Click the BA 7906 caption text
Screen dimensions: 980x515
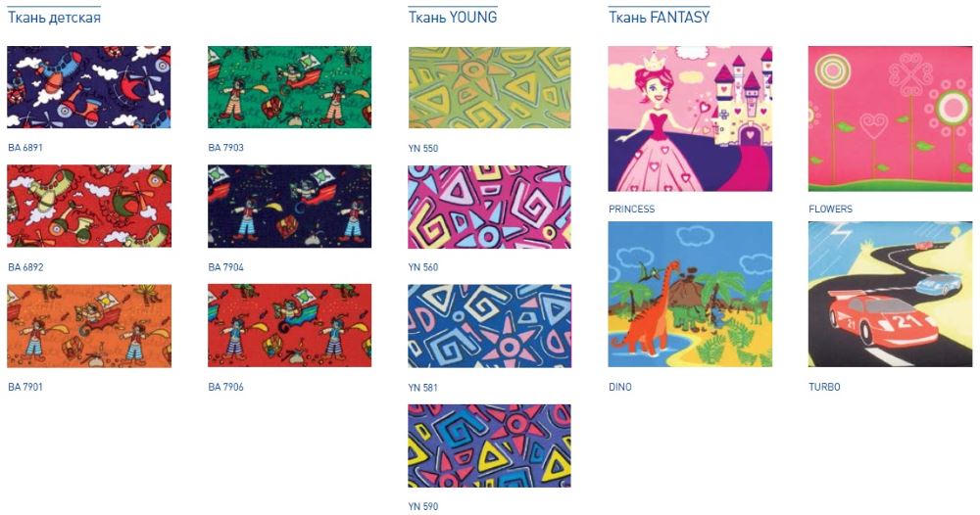225,387
